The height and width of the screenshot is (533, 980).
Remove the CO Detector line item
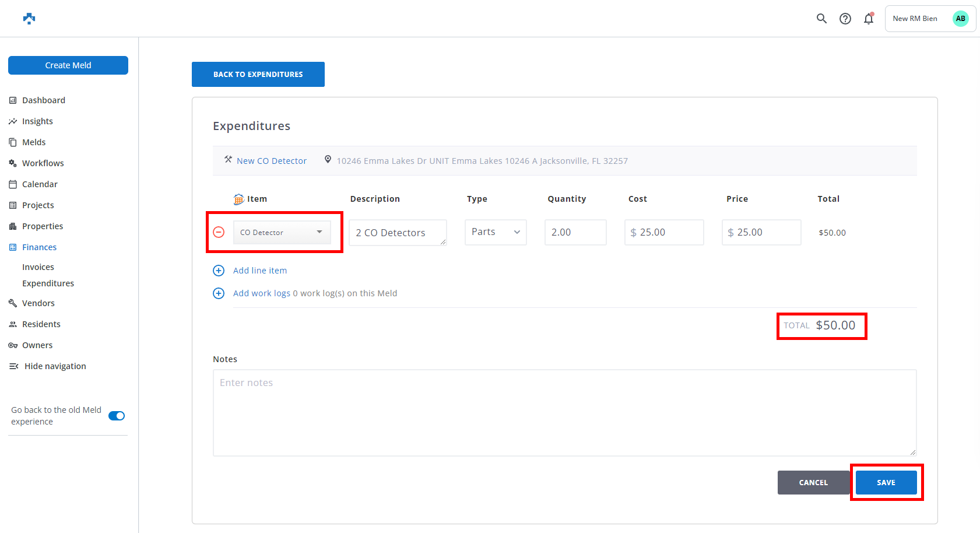click(219, 232)
